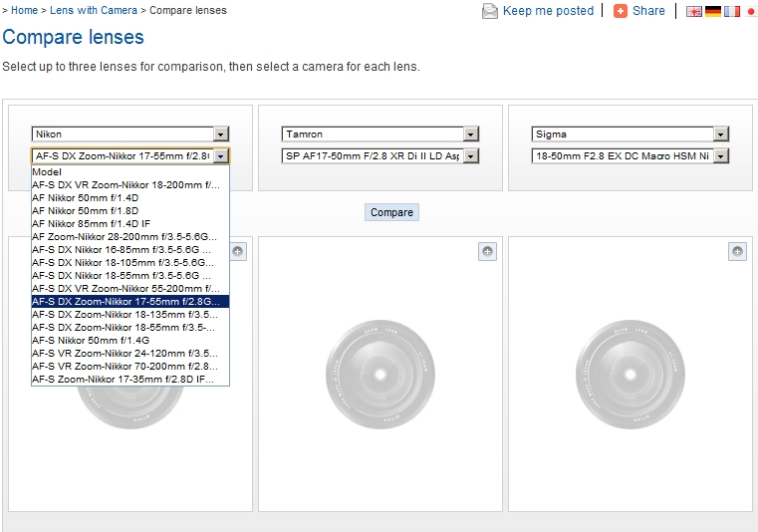Click the plus icon on first lens panel
758x532 pixels.
[237, 251]
